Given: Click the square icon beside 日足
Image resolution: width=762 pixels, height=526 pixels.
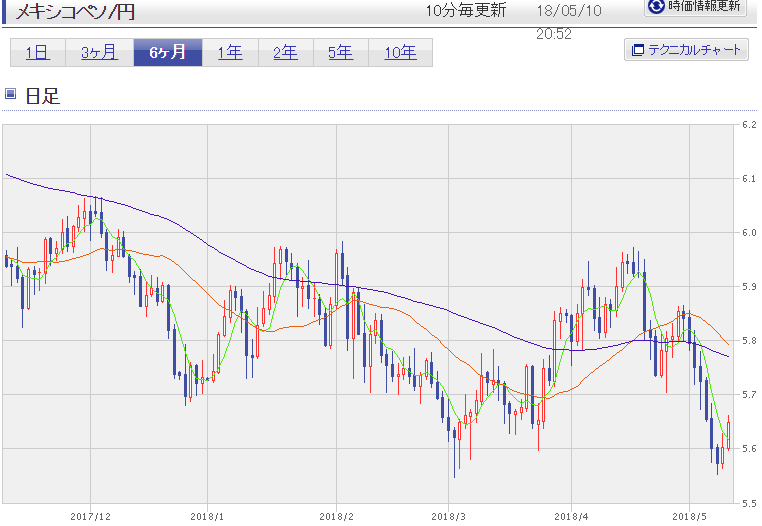Looking at the screenshot, I should coord(10,93).
